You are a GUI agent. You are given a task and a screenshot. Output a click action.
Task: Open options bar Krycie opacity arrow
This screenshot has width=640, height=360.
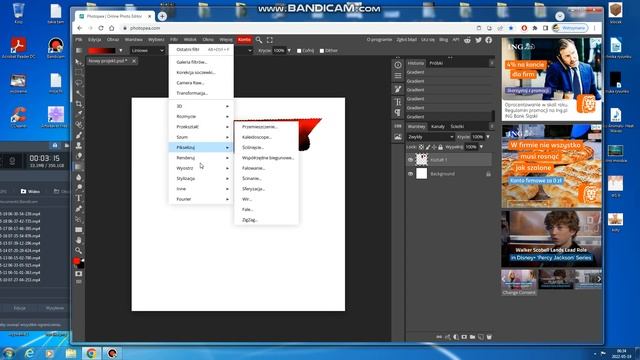pyautogui.click(x=289, y=51)
